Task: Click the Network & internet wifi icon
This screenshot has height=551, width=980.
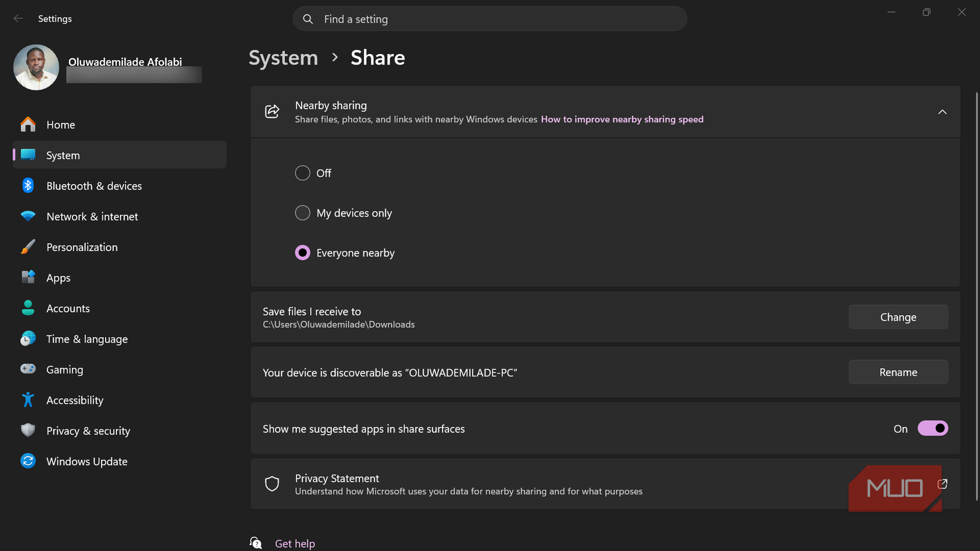Action: point(28,216)
